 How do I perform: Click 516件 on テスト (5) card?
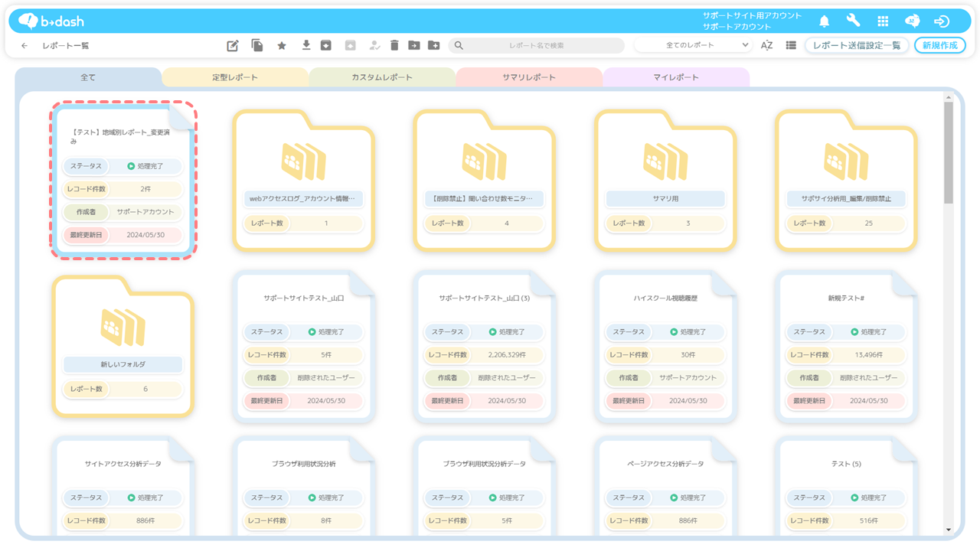[867, 520]
